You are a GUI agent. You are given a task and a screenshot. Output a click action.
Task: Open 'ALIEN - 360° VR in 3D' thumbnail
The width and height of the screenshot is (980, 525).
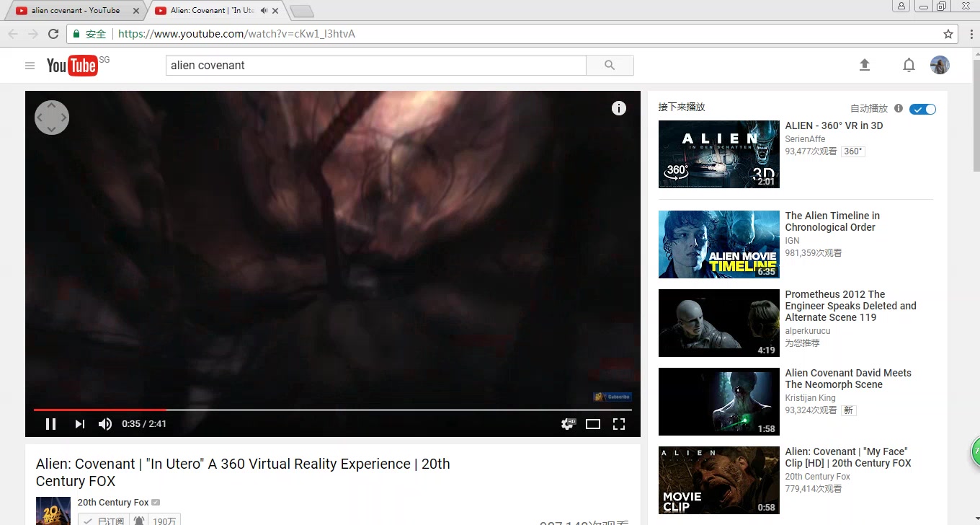(x=719, y=154)
